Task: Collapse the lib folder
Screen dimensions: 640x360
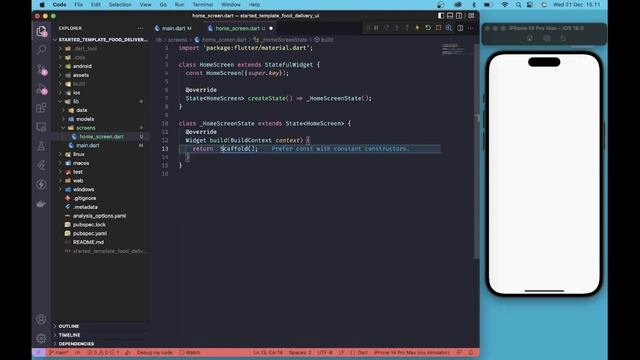Action: [100, 101]
